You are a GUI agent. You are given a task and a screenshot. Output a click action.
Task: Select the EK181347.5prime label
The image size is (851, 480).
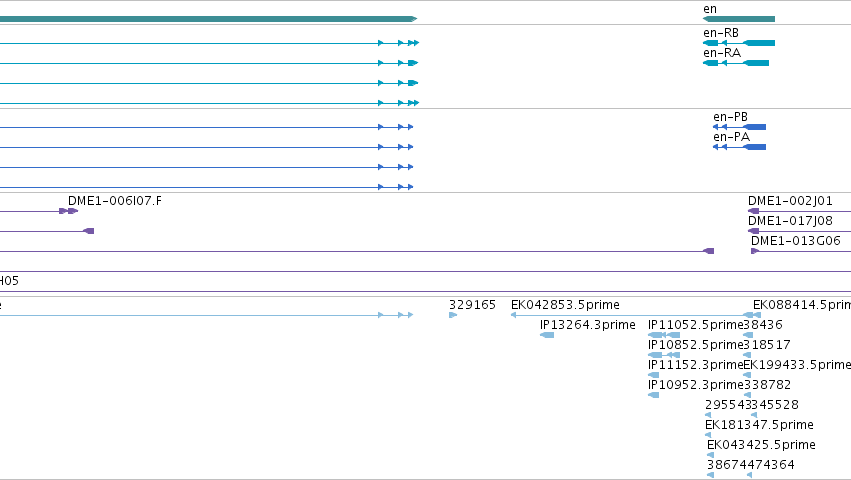pyautogui.click(x=759, y=425)
